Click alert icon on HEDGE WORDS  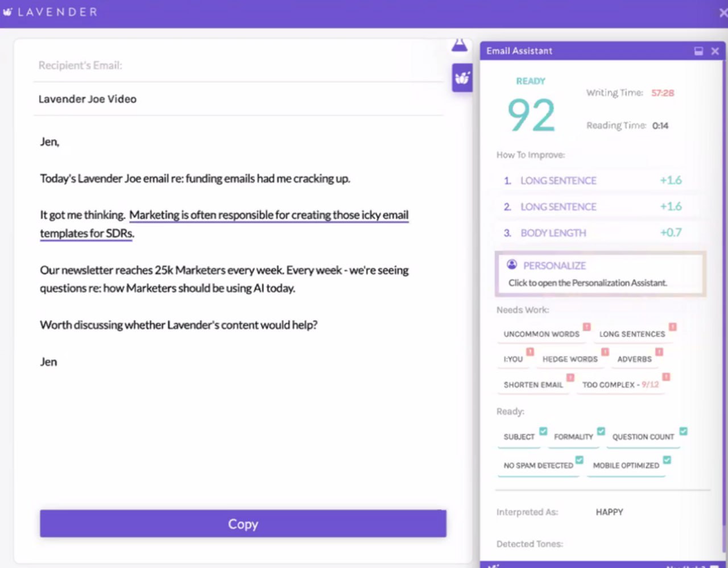click(605, 352)
